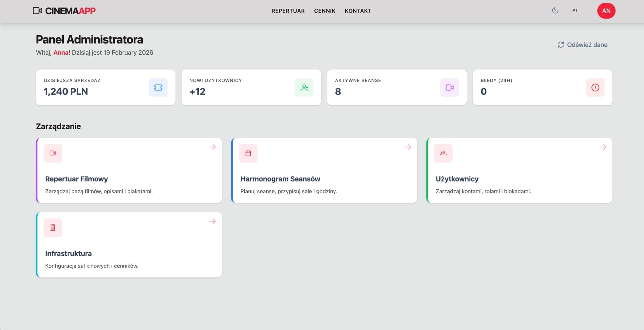Click the CinemaApp logo in the header

coord(64,11)
